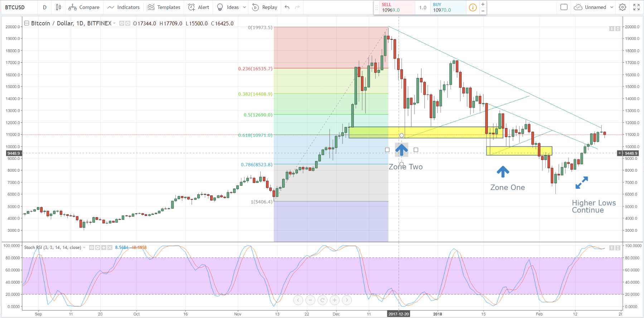The height and width of the screenshot is (318, 644).
Task: Click the 0.236(16535.7) Fibonacci level label
Action: 255,69
